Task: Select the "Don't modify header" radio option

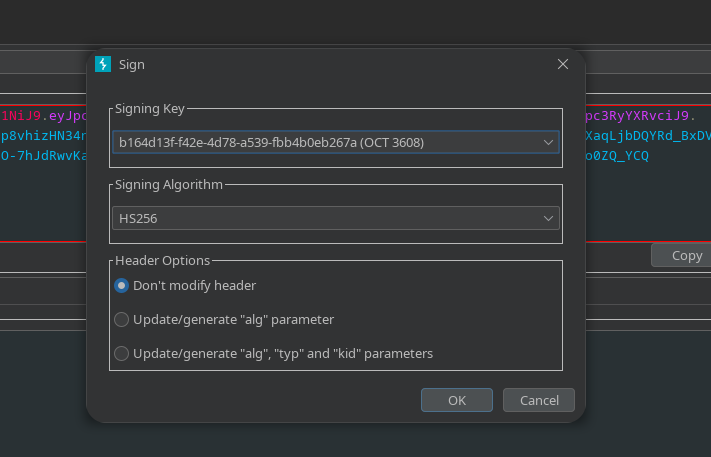Action: coord(122,285)
